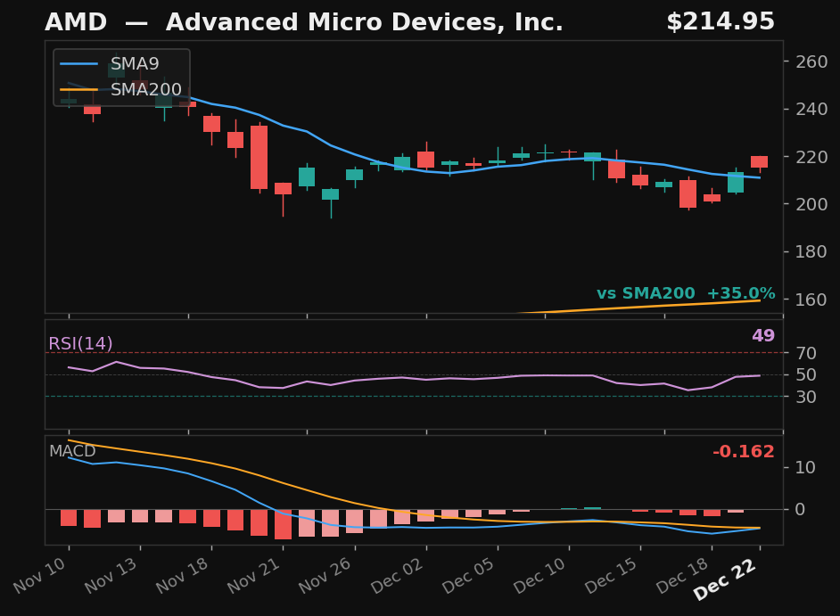This screenshot has height=616, width=840.
Task: Click the Nov 21 date label
Action: tap(253, 575)
